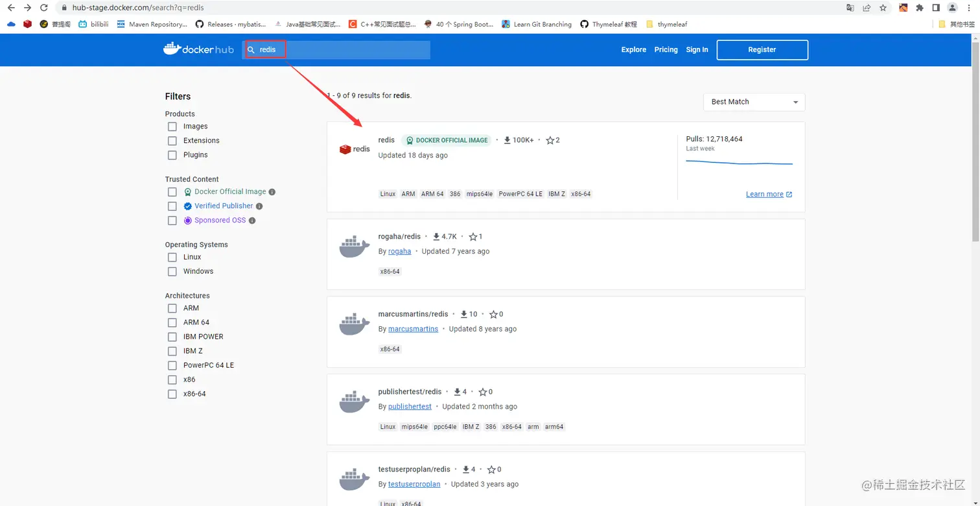
Task: Click the info icon beside Sponsored OSS
Action: click(252, 221)
